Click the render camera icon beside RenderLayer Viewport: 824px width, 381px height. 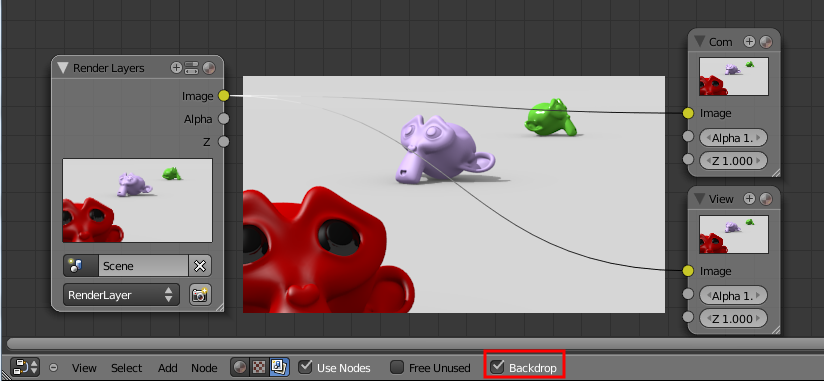pos(200,295)
